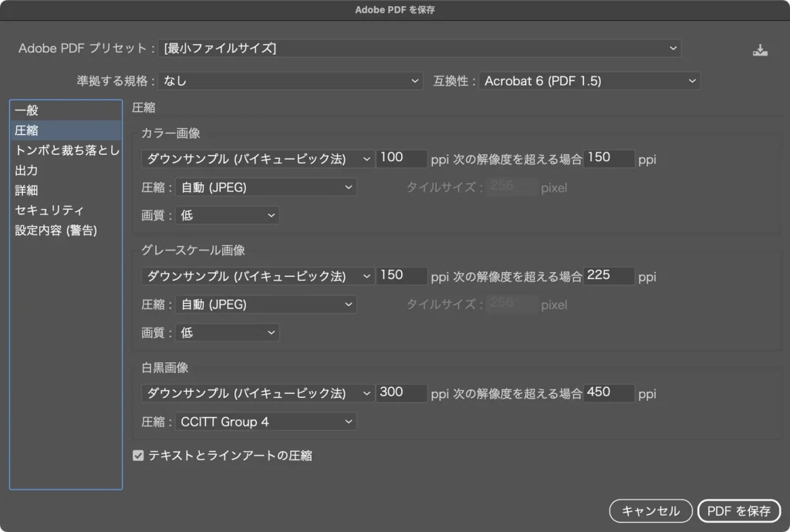This screenshot has height=532, width=790.
Task: Open the Adobe PDF プリセット dropdown
Action: point(419,49)
